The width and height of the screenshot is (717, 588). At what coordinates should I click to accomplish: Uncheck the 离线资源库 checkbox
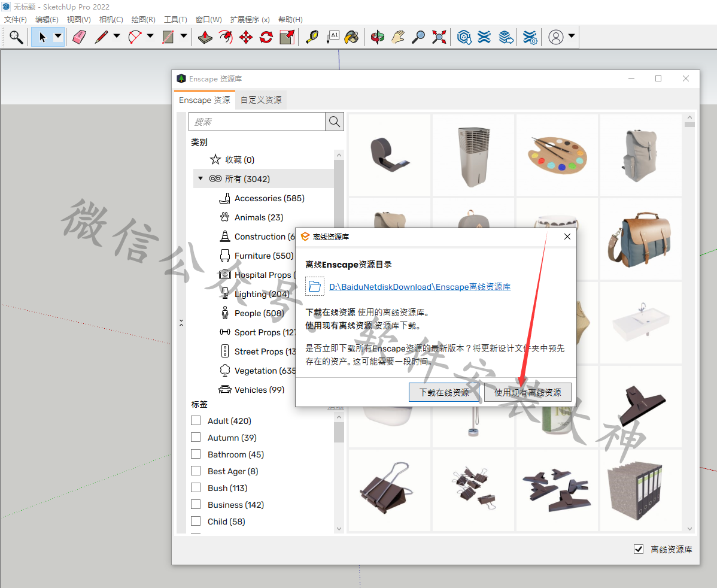pos(639,549)
